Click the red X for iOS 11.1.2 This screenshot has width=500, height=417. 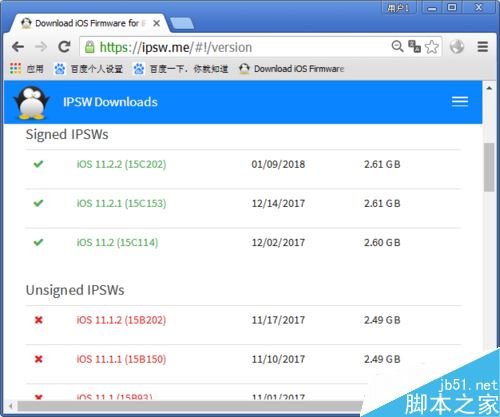coord(39,320)
